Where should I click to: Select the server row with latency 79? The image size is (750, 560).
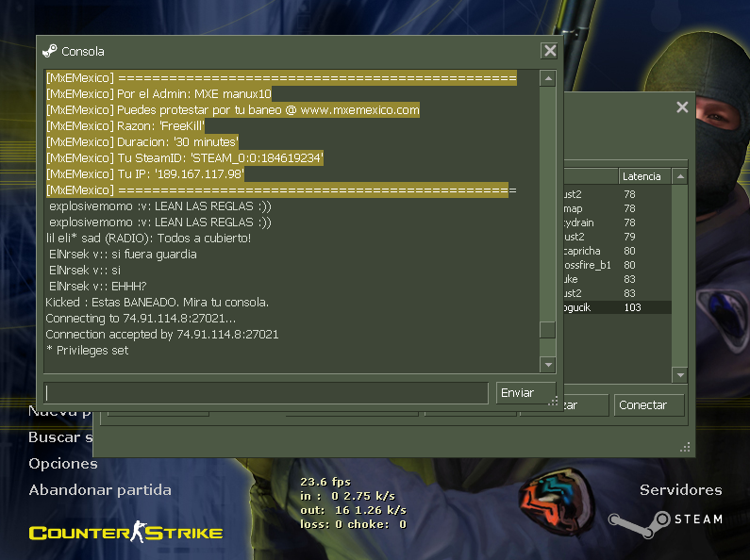tap(617, 237)
